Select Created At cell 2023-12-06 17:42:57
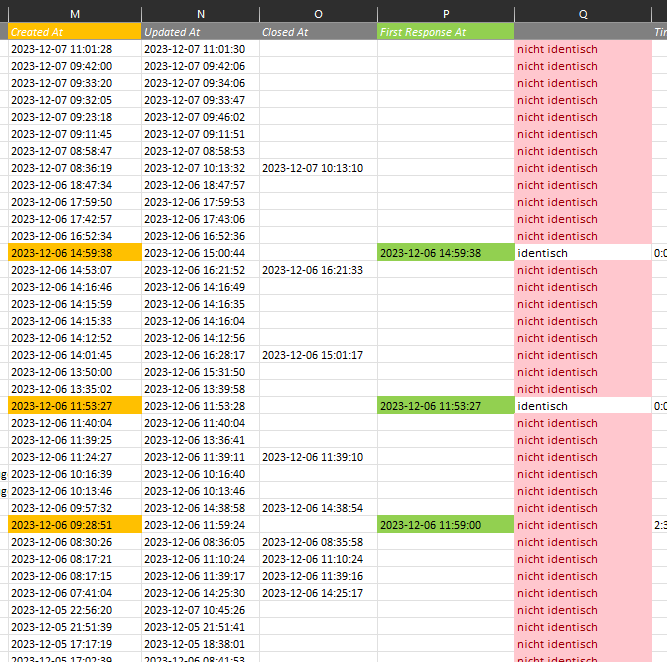Viewport: 667px width, 662px height. point(75,219)
